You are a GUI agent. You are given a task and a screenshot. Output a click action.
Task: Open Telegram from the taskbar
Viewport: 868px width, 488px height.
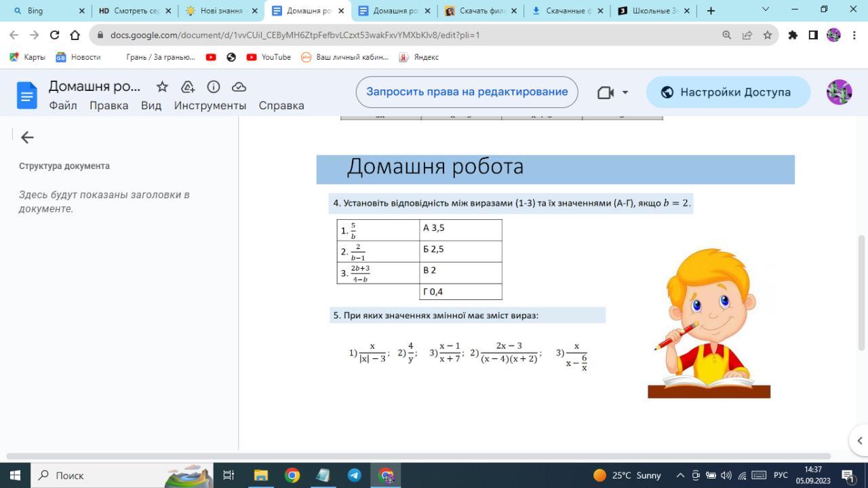pos(355,475)
